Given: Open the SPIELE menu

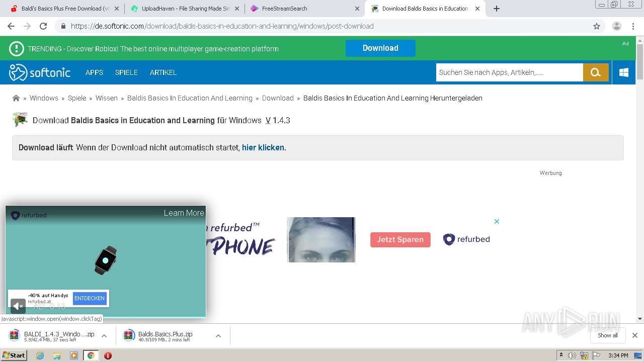Looking at the screenshot, I should [x=126, y=72].
